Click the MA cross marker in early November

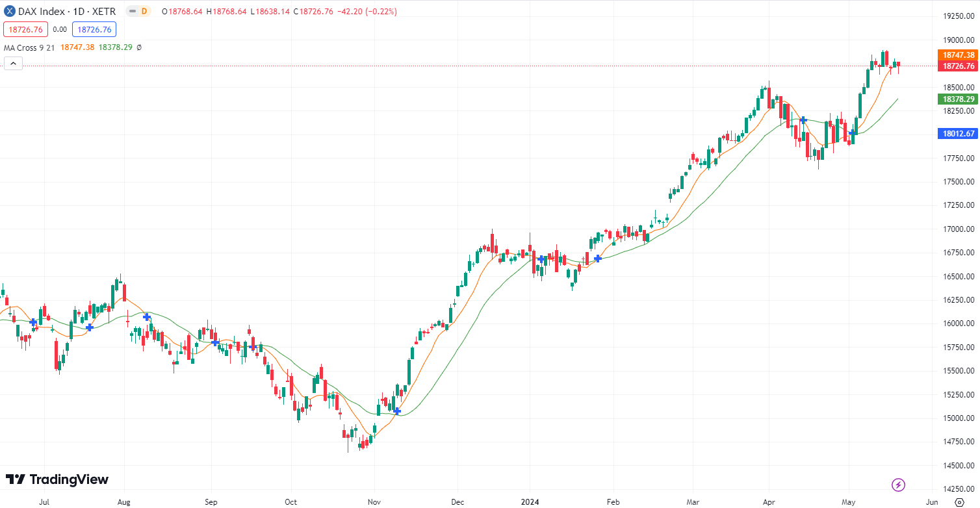397,411
